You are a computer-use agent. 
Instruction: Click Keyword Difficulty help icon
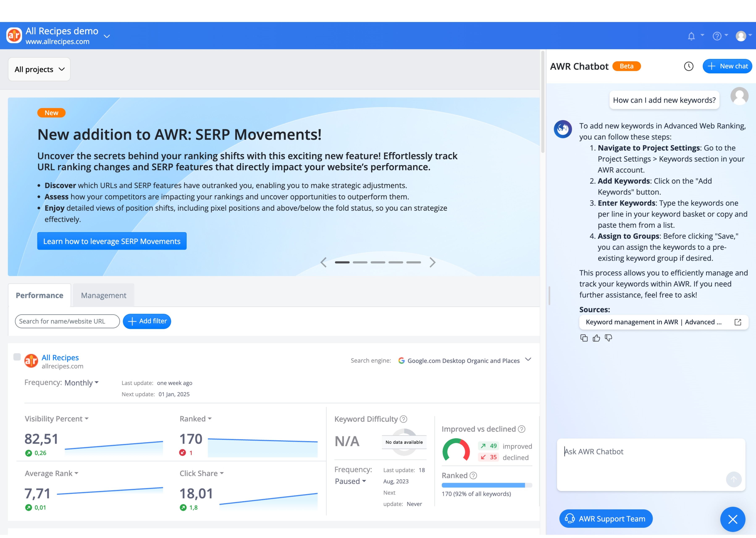(x=403, y=419)
